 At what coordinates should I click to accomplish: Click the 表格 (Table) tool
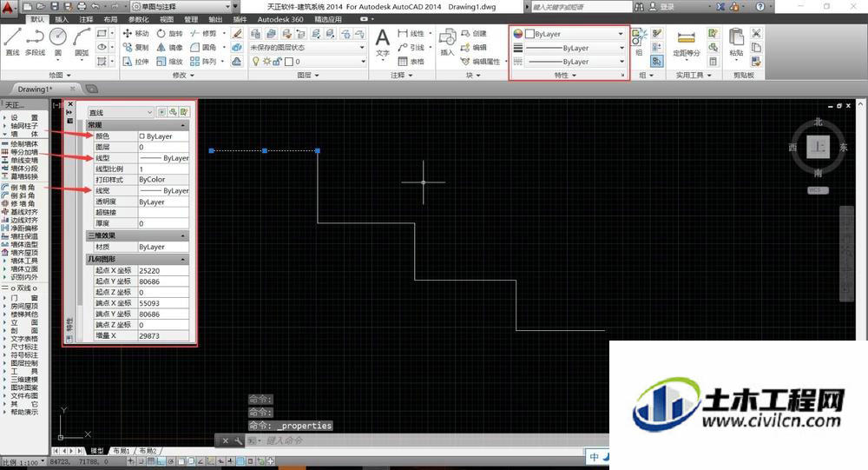(x=411, y=61)
